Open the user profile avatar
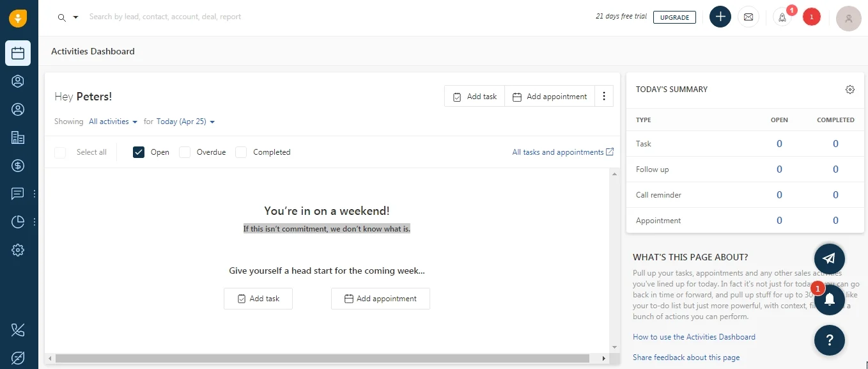 click(x=849, y=18)
